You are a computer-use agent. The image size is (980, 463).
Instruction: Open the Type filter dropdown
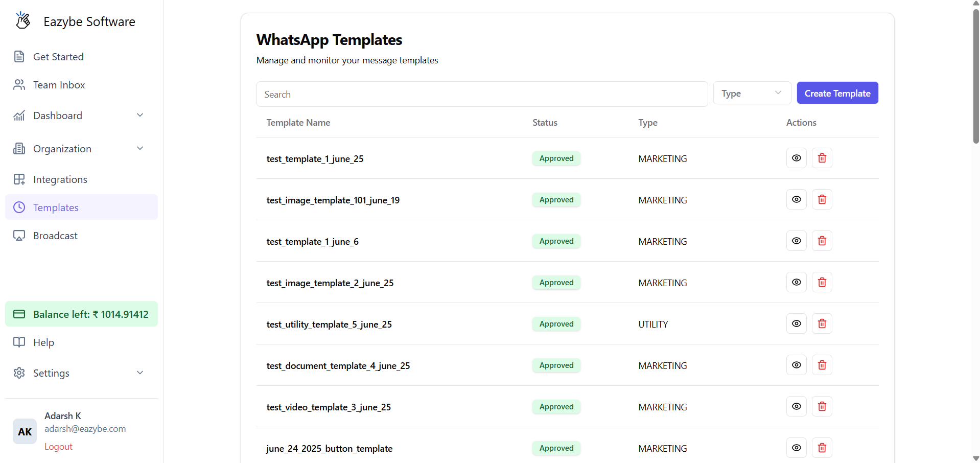tap(752, 93)
